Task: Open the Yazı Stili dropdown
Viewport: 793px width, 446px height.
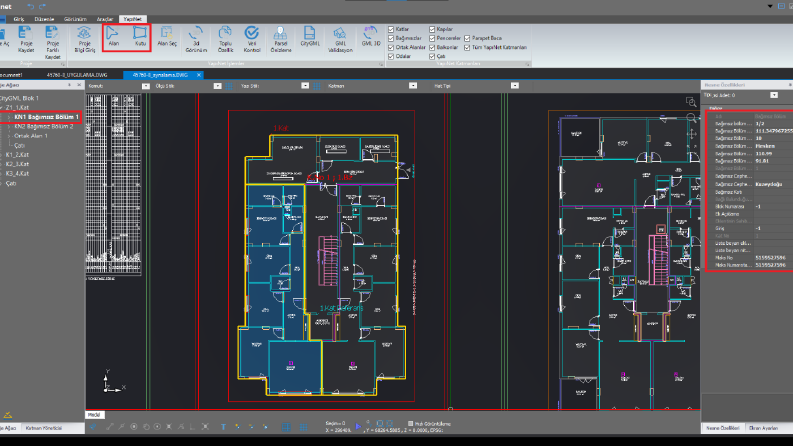Action: (305, 86)
